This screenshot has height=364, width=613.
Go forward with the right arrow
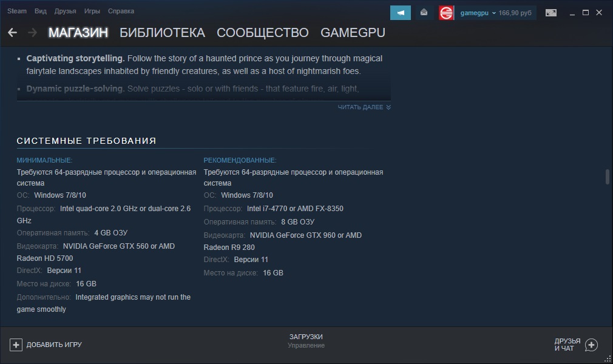click(32, 32)
